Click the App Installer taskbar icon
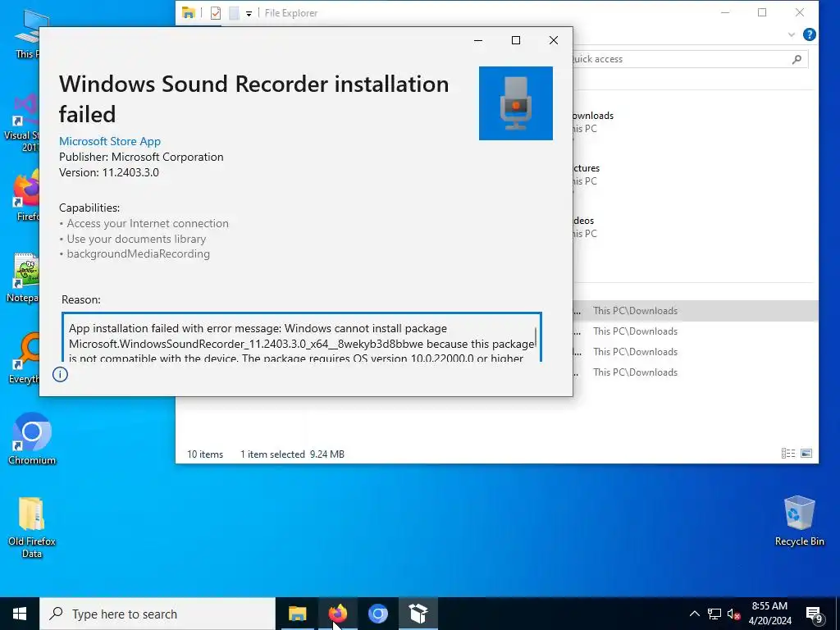Image resolution: width=840 pixels, height=630 pixels. pyautogui.click(x=418, y=614)
